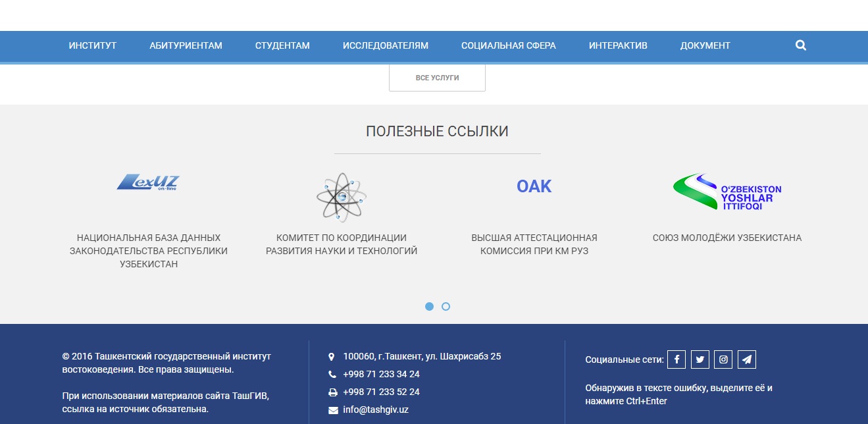
Task: Switch to second carousel slide dot
Action: [446, 306]
